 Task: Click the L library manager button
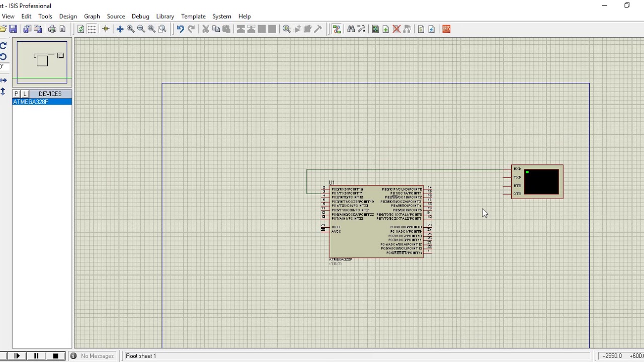coord(25,94)
